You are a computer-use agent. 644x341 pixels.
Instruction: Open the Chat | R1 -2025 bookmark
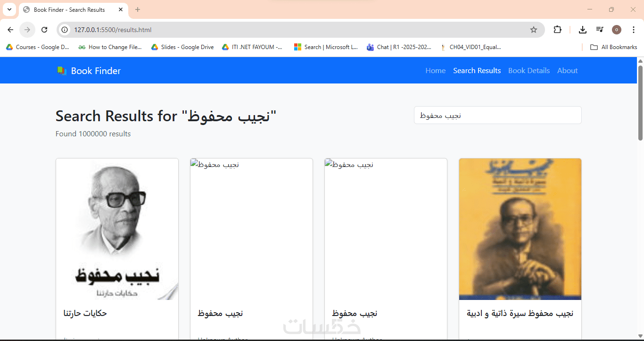(x=399, y=47)
